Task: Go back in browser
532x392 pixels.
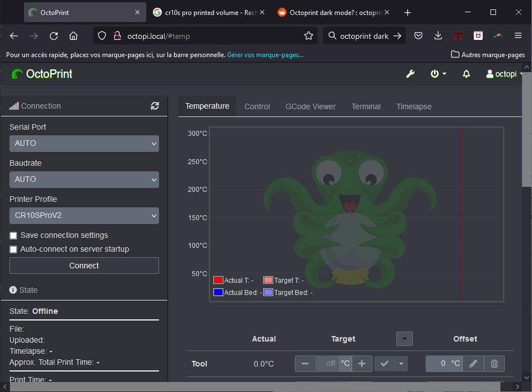Action: [x=14, y=35]
